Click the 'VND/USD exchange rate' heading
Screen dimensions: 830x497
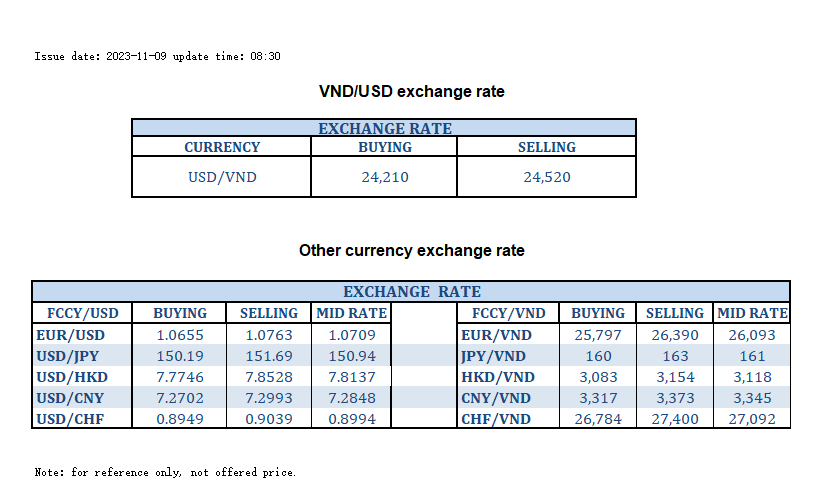click(411, 92)
